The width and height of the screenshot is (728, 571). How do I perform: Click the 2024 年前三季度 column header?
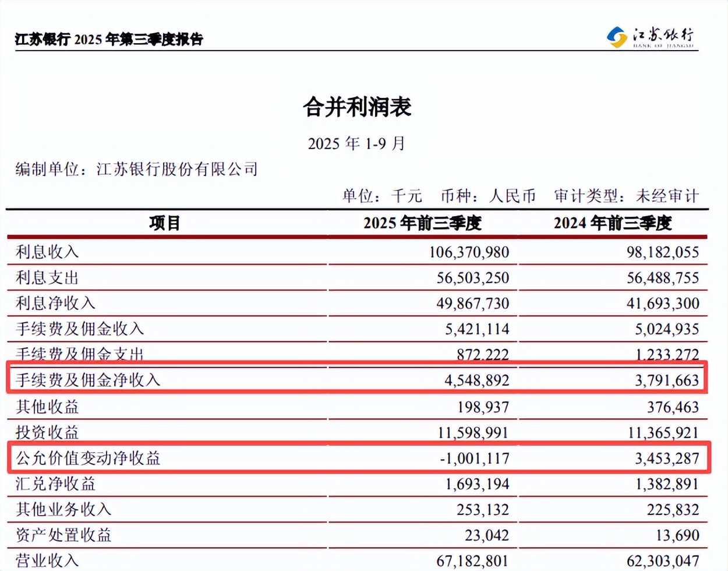(x=613, y=223)
